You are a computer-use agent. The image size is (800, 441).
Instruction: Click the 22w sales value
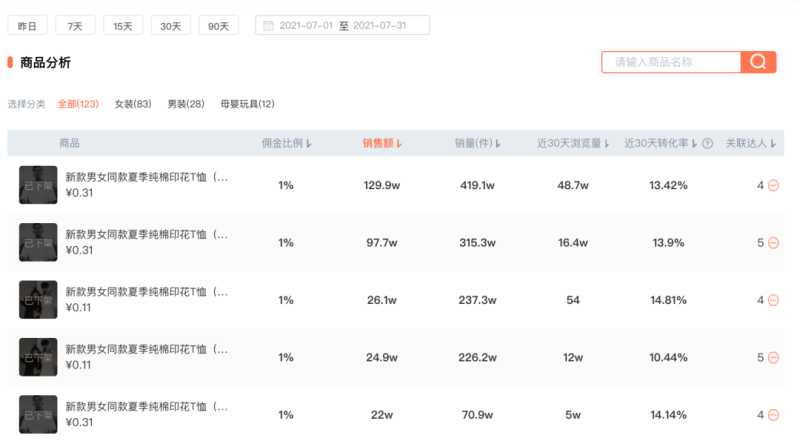pyautogui.click(x=382, y=415)
